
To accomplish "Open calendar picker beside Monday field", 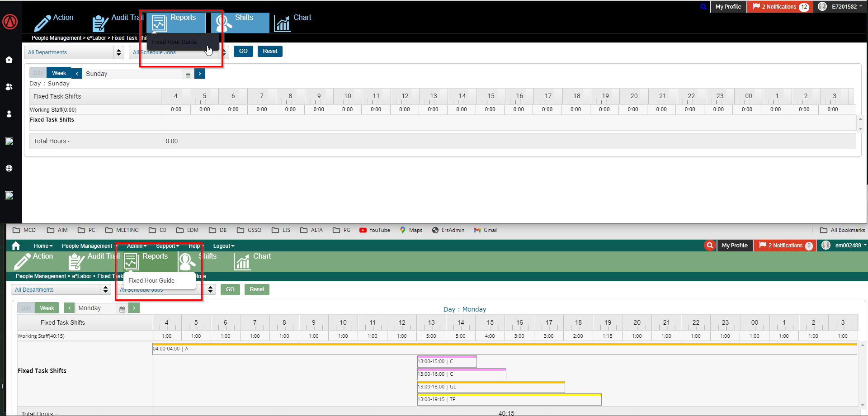I will click(122, 309).
